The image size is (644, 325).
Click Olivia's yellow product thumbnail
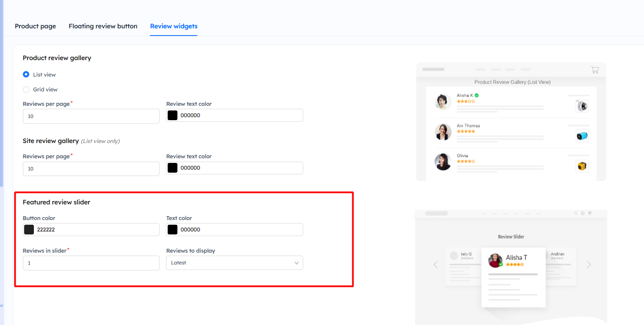click(582, 166)
